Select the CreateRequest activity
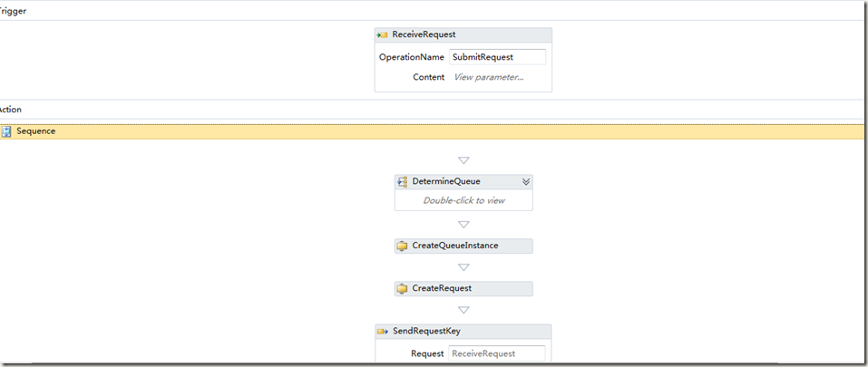This screenshot has width=868, height=367. (x=463, y=289)
